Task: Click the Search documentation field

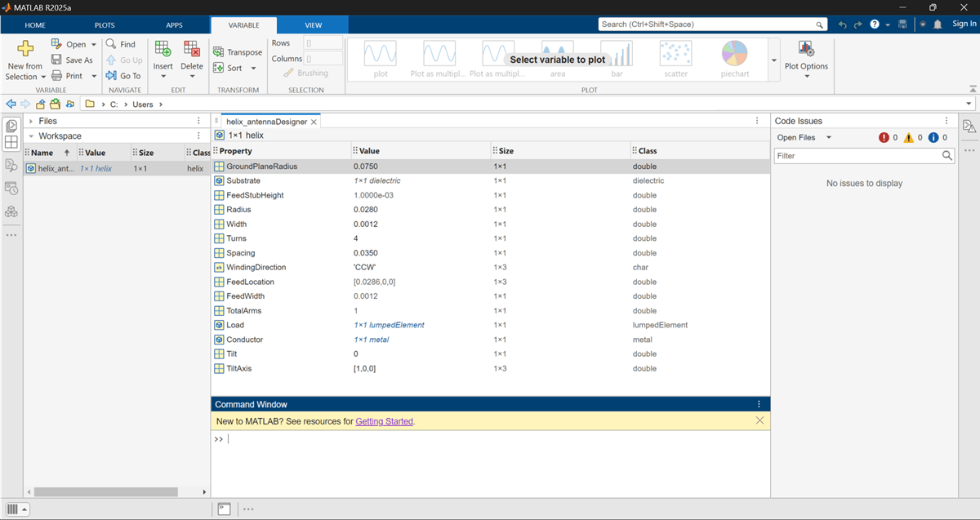Action: pos(712,24)
